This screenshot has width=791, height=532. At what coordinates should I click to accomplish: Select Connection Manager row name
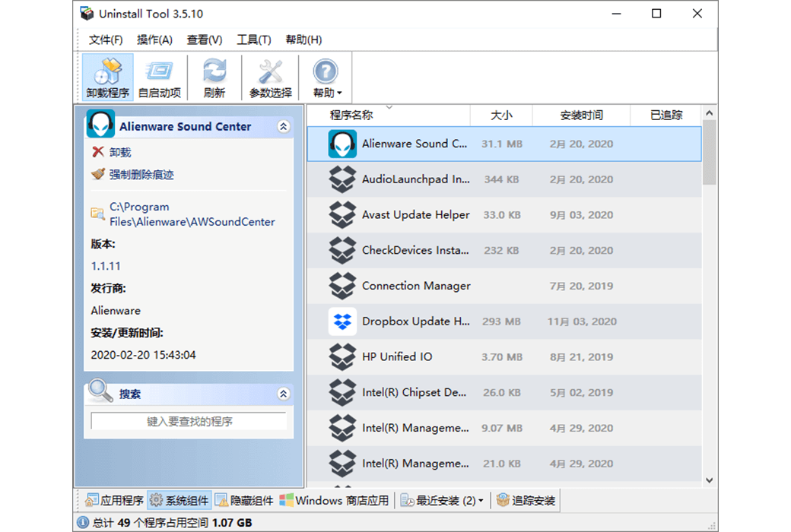416,286
